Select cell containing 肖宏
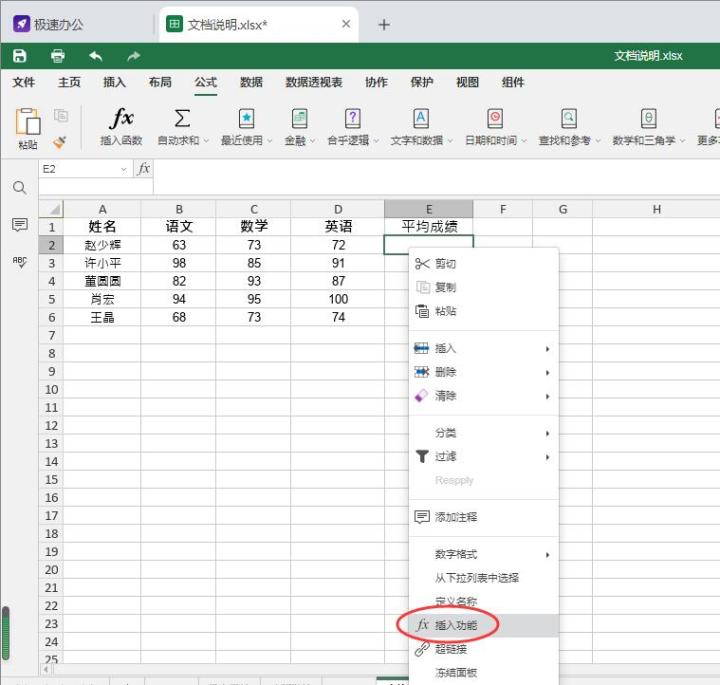 102,299
